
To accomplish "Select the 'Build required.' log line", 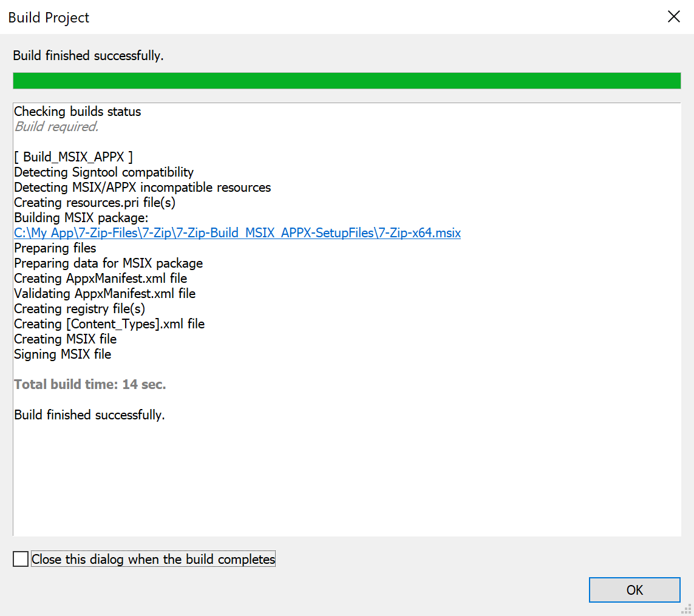I will tap(56, 127).
